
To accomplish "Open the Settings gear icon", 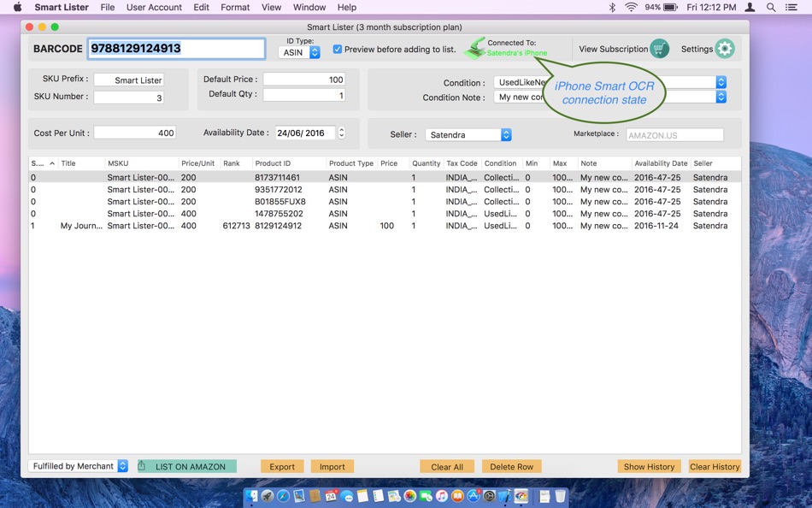I will pyautogui.click(x=725, y=49).
